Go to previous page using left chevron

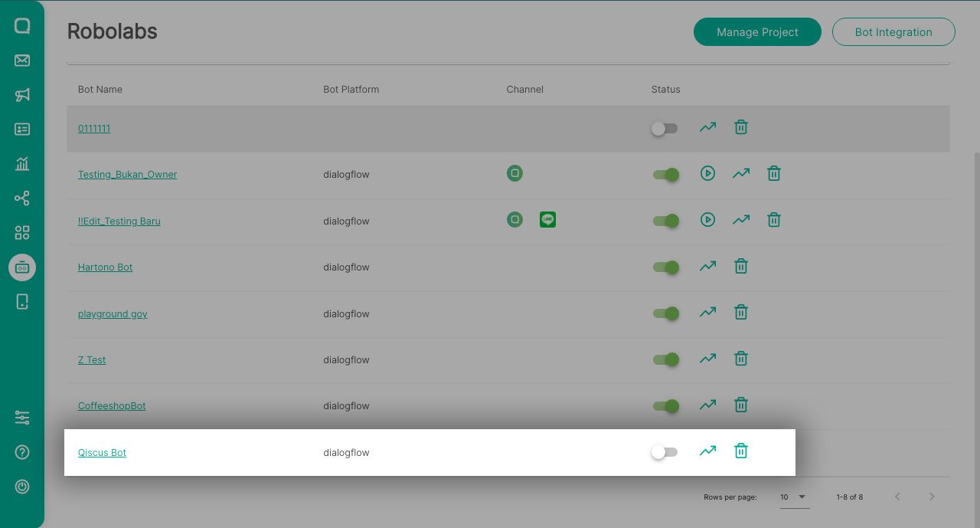(x=897, y=497)
